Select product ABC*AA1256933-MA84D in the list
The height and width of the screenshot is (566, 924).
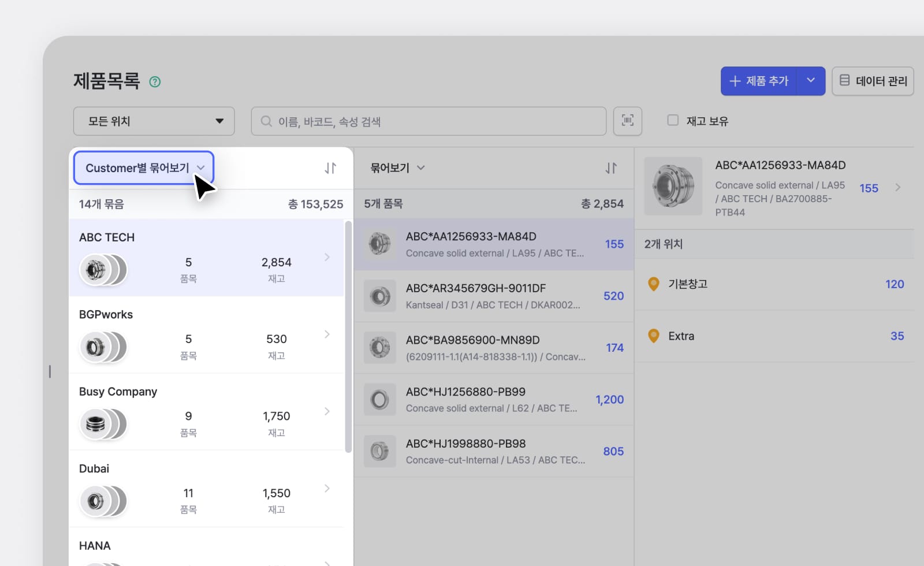494,244
